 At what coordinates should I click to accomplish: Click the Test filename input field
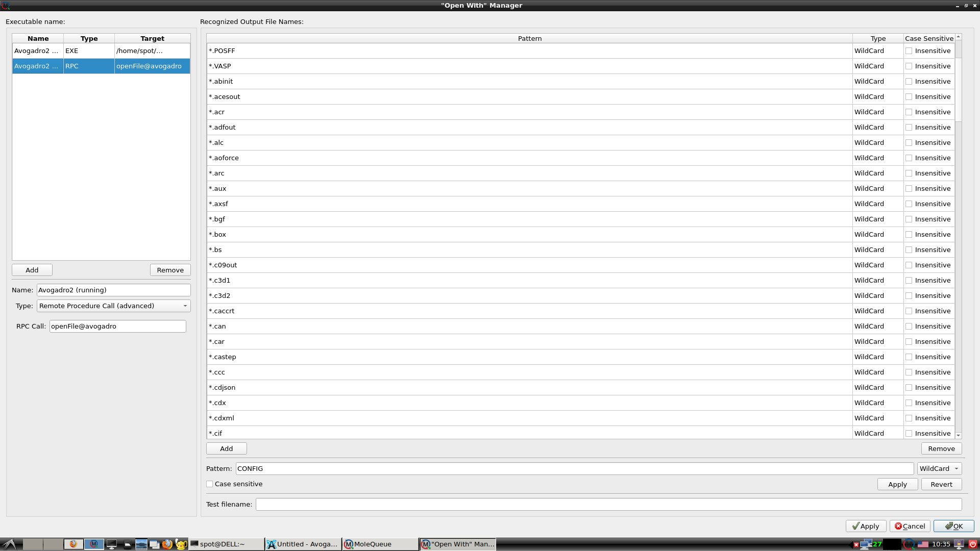coord(608,504)
